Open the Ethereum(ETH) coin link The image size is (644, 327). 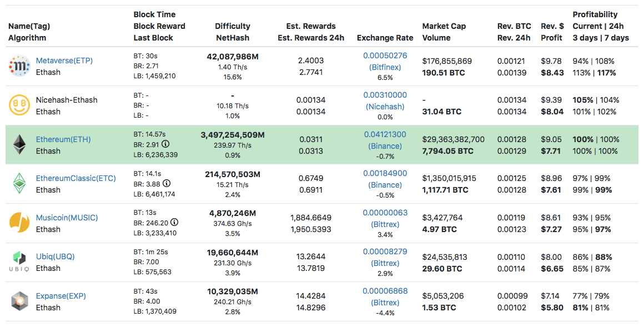[x=63, y=139]
